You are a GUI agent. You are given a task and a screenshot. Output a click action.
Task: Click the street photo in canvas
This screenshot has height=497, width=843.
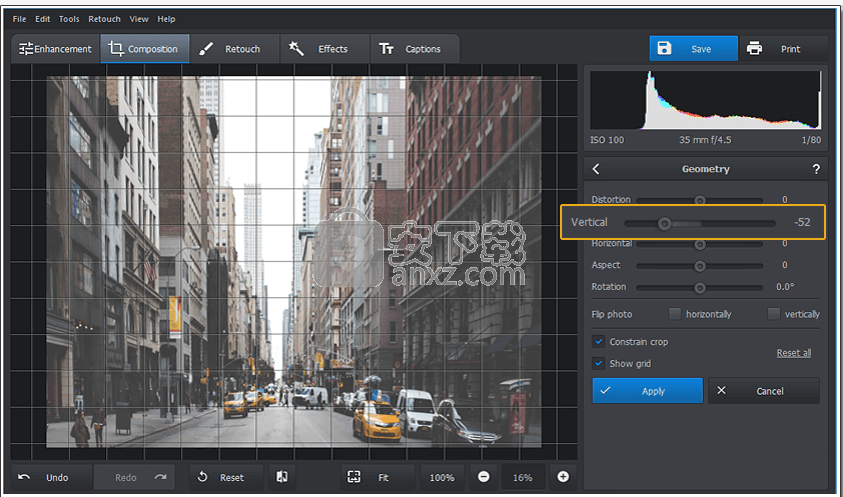[294, 261]
